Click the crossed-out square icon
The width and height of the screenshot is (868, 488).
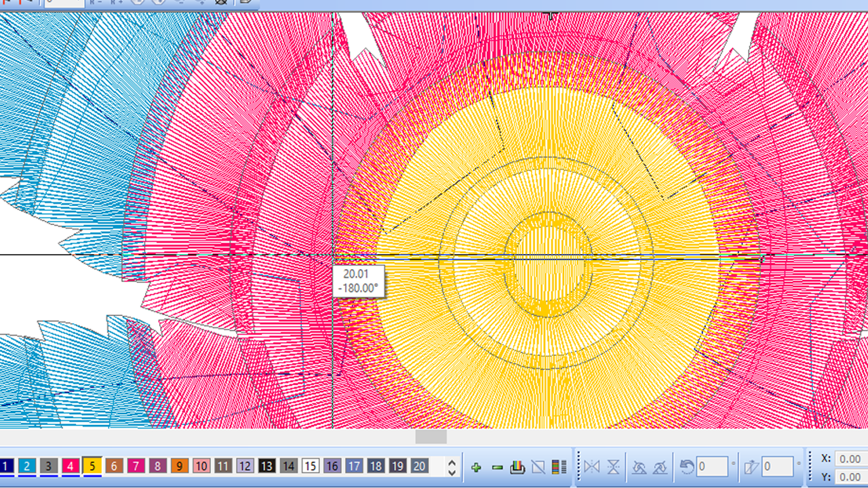coord(538,467)
